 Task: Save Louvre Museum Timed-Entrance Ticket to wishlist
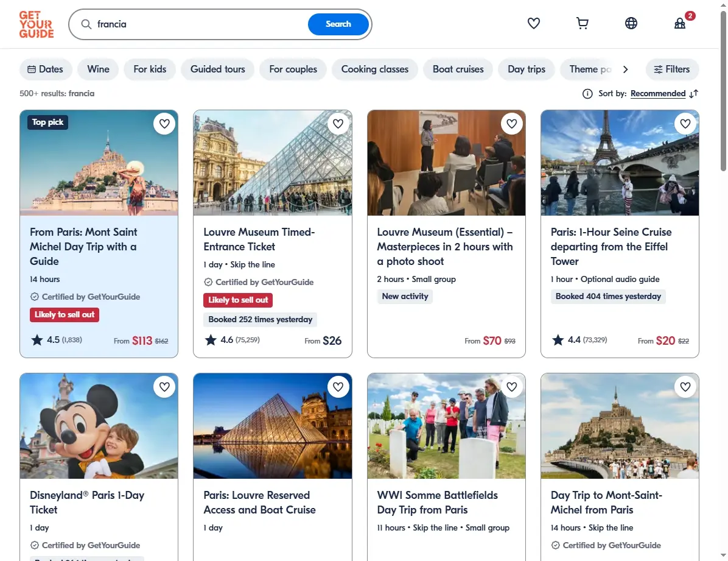[338, 124]
